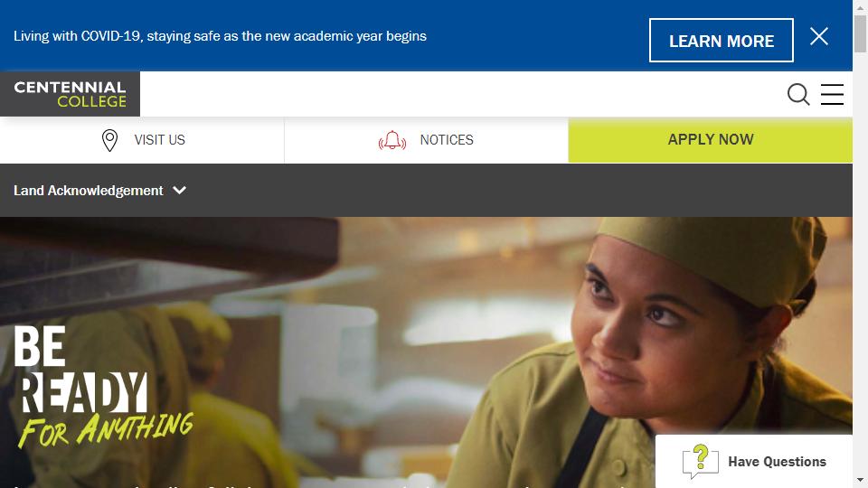This screenshot has width=868, height=488.
Task: Expand the Land Acknowledgement chevron
Action: click(179, 191)
